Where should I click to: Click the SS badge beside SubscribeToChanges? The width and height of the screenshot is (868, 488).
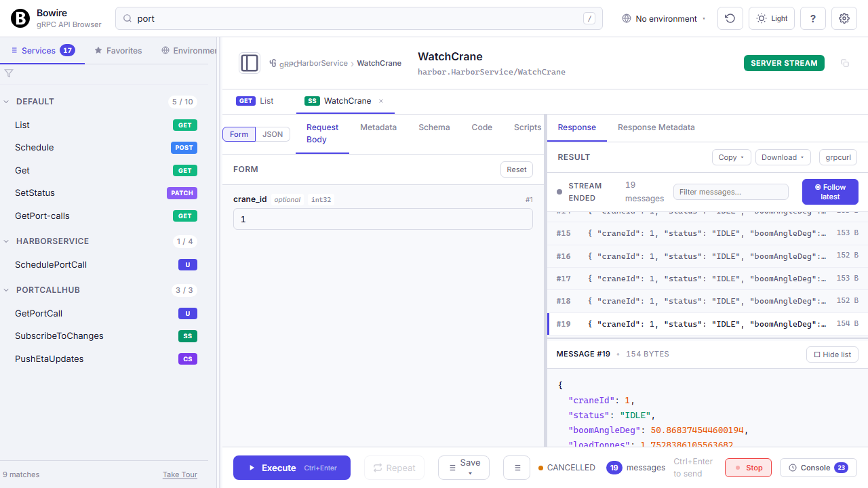188,336
